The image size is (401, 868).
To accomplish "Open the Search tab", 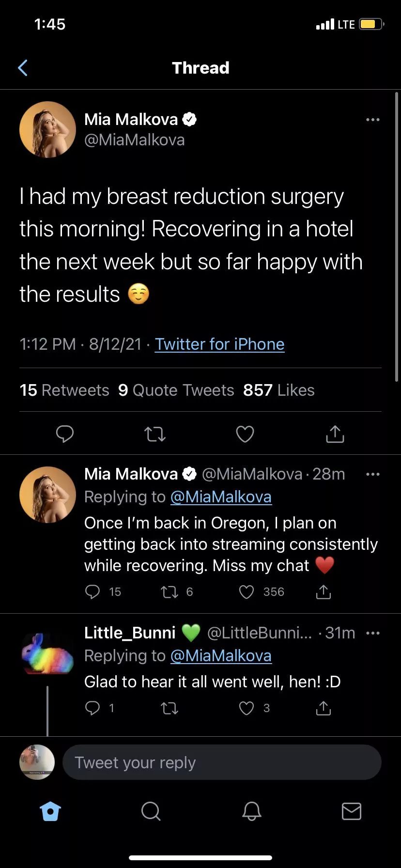I will [x=151, y=811].
